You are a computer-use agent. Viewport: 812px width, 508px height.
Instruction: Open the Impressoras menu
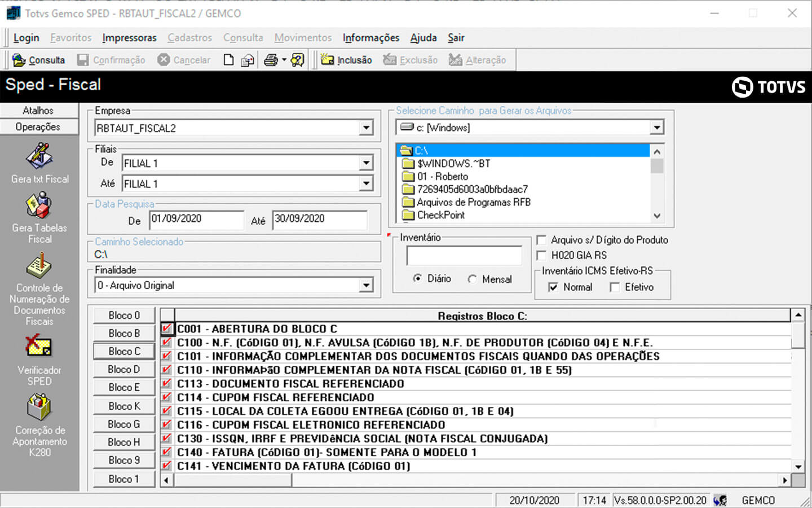[129, 38]
